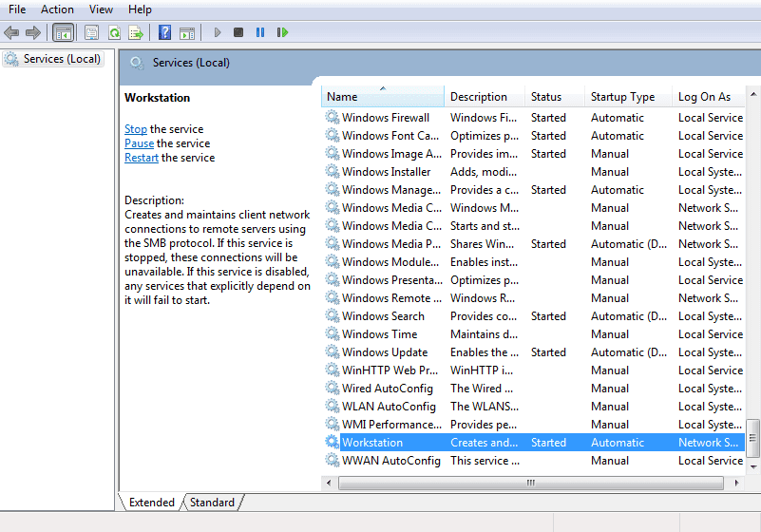Select the Windows Update service row
The image size is (761, 532).
click(x=385, y=352)
